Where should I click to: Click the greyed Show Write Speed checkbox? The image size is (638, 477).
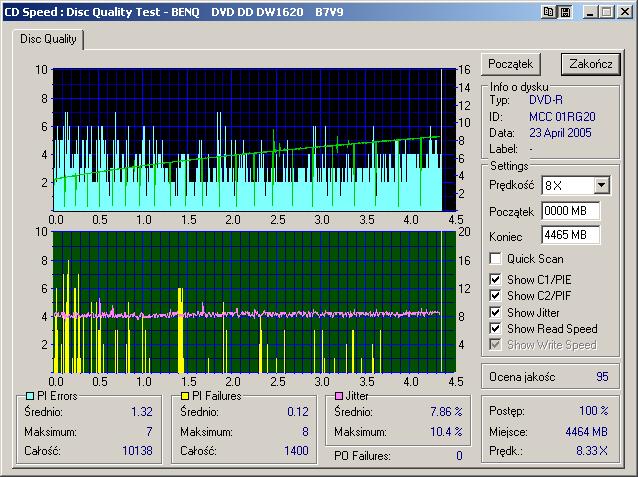(495, 345)
